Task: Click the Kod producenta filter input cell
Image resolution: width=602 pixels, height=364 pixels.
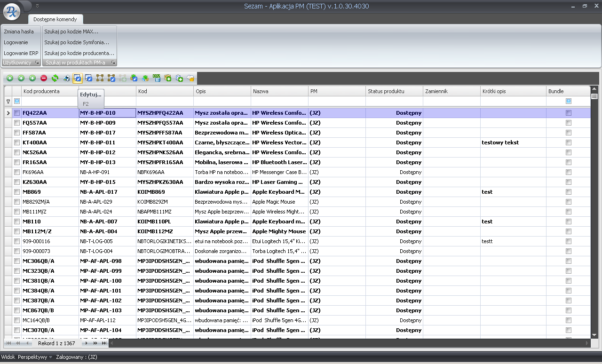Action: tap(50, 101)
